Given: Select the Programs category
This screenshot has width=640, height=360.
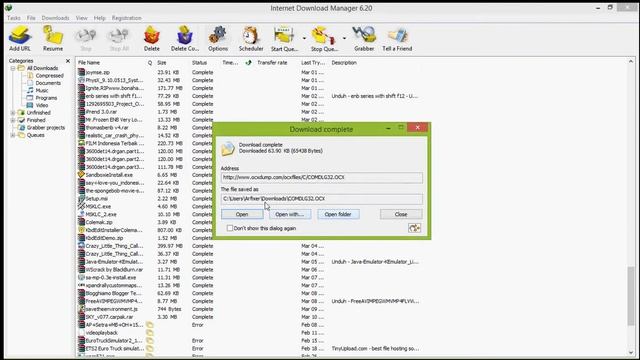Looking at the screenshot, I should (46, 98).
